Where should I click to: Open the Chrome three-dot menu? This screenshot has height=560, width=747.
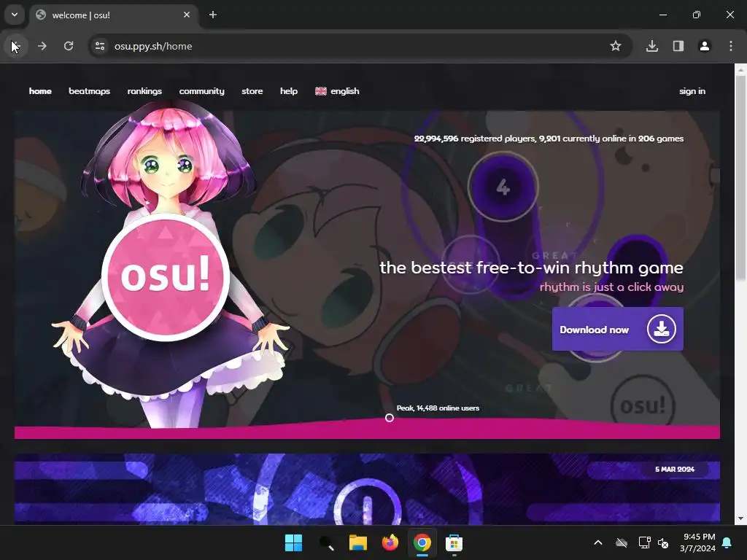coord(730,46)
